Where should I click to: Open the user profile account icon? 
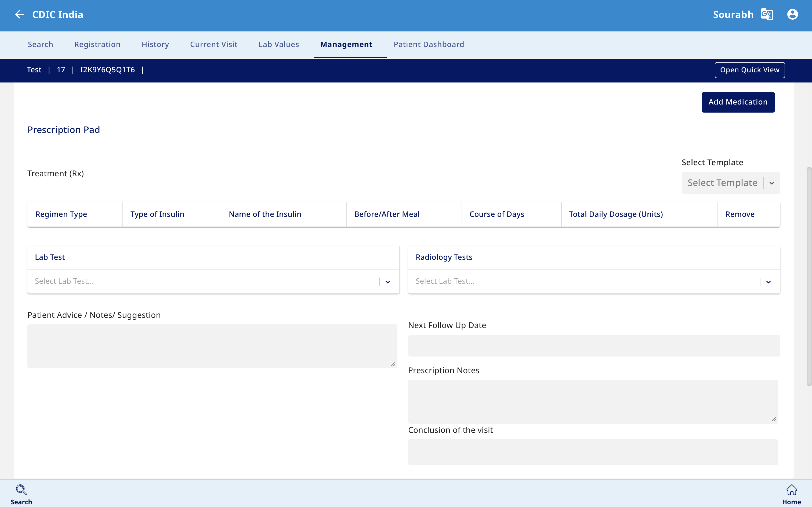click(x=792, y=15)
